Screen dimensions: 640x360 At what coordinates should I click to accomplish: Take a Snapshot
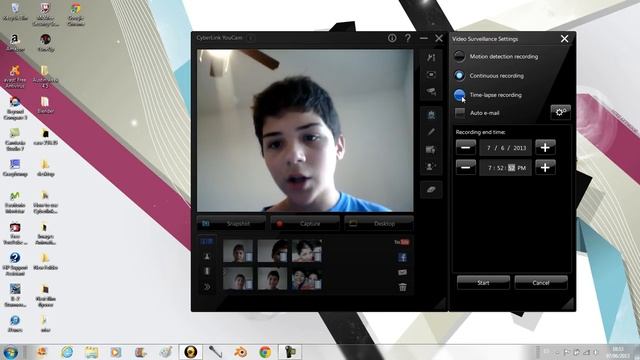coord(231,223)
